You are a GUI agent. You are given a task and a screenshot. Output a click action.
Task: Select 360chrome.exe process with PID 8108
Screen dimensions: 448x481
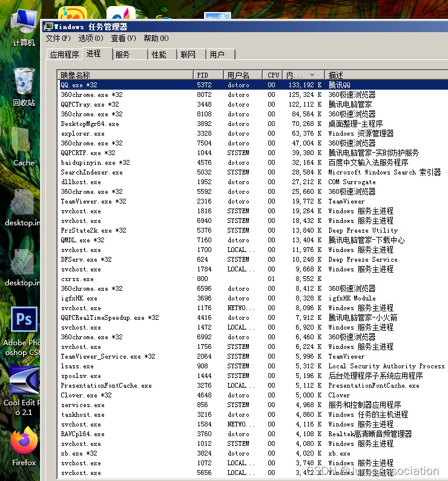point(253,114)
